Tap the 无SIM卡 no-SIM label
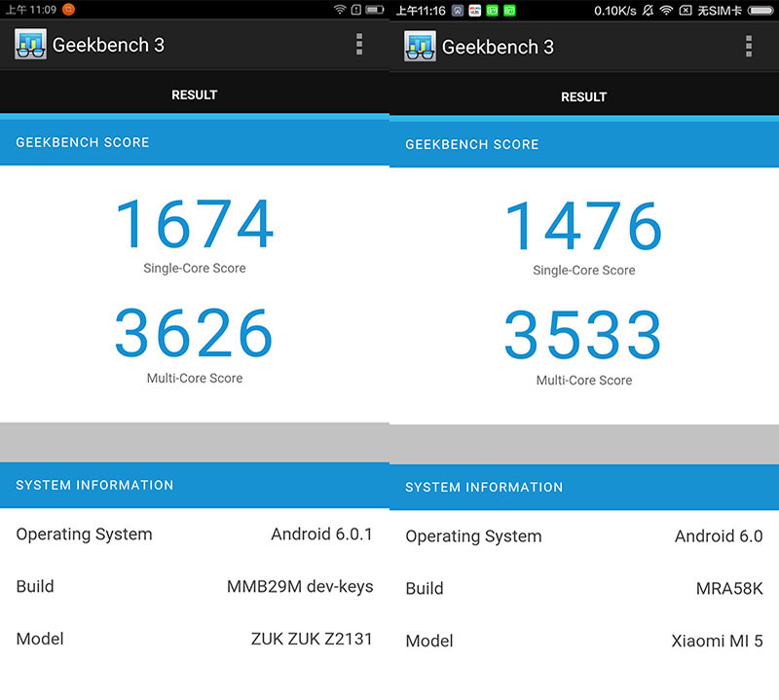 coord(720,11)
